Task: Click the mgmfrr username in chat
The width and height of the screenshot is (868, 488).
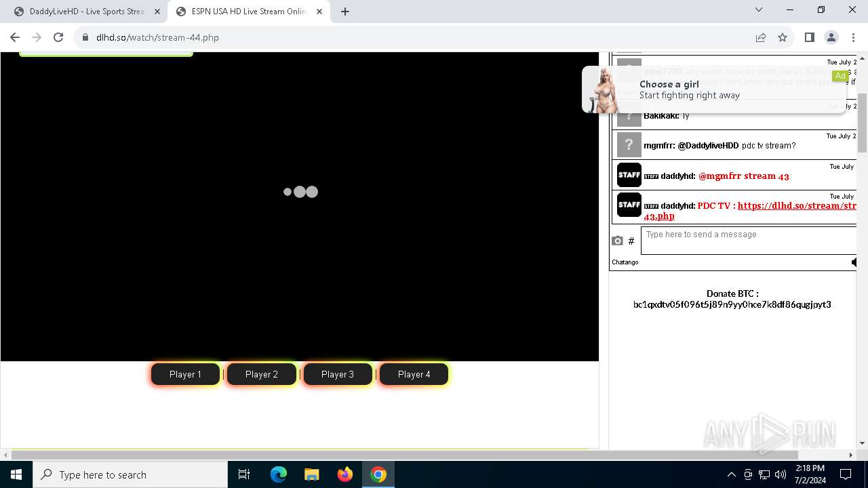Action: (x=658, y=146)
